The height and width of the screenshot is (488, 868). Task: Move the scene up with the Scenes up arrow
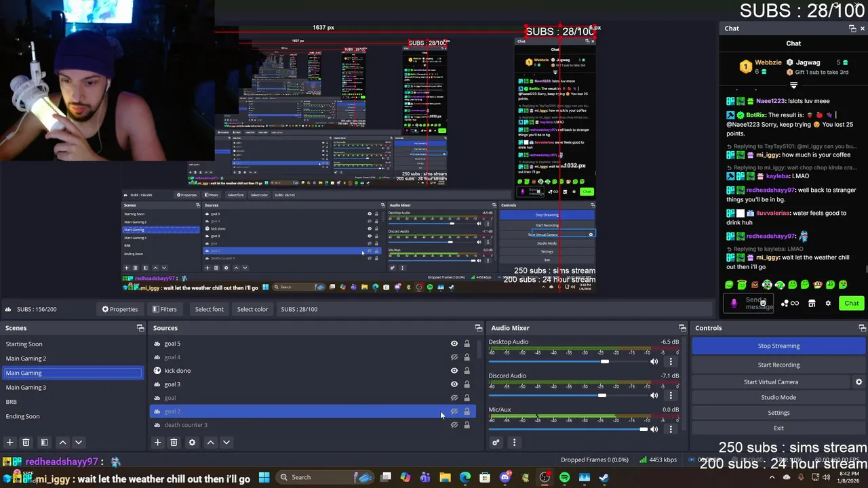(x=62, y=443)
